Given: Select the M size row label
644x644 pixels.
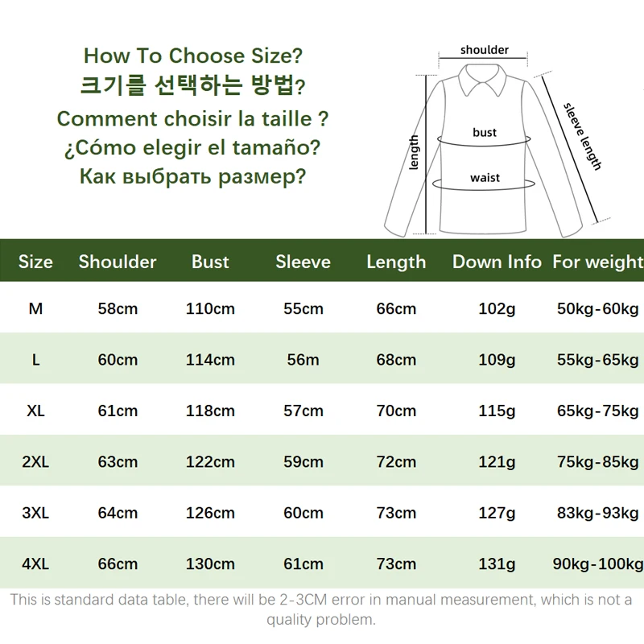Looking at the screenshot, I should 35,308.
